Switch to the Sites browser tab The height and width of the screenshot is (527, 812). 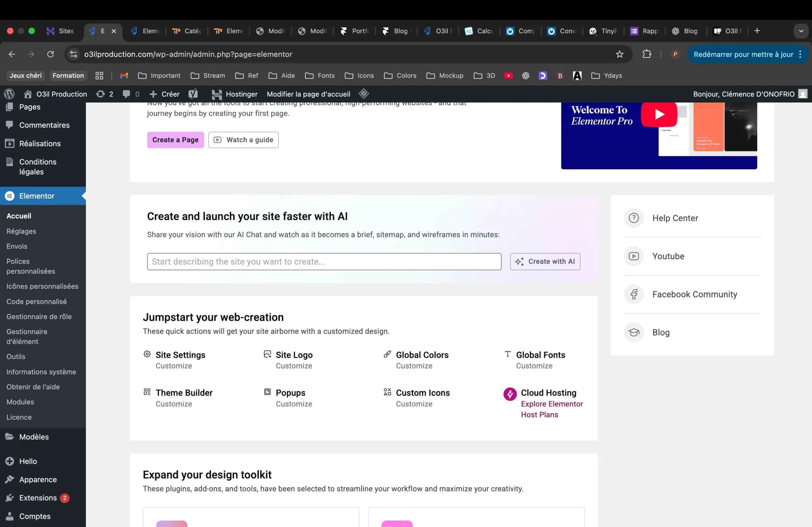[60, 31]
